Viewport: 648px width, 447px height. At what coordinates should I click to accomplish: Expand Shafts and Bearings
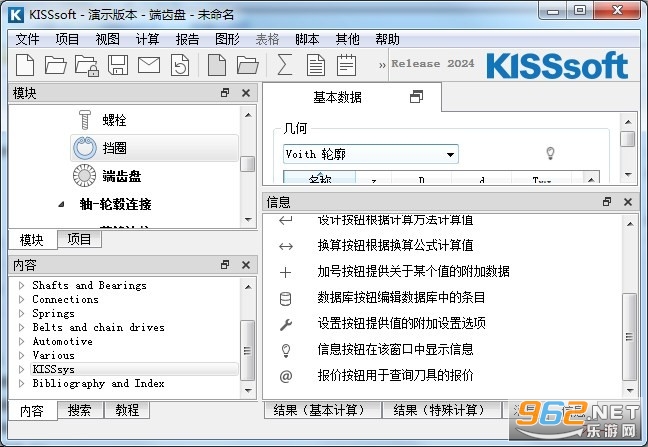[21, 285]
